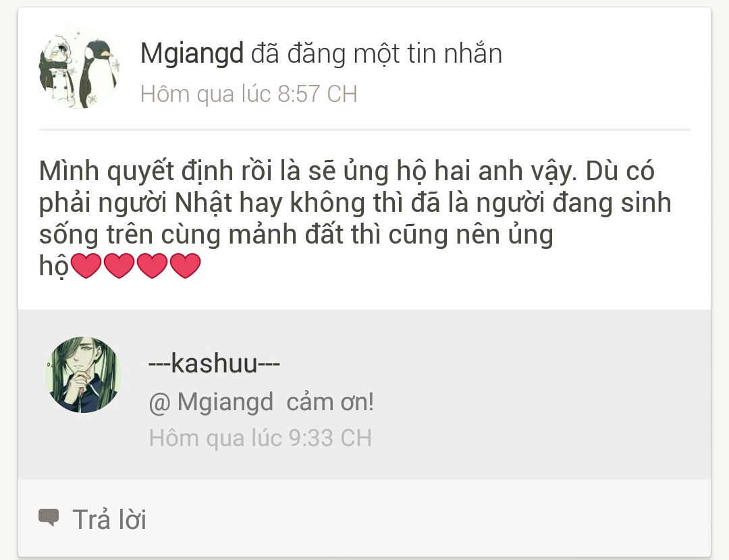
Task: Click the Mgiangd username in post header
Action: point(192,53)
